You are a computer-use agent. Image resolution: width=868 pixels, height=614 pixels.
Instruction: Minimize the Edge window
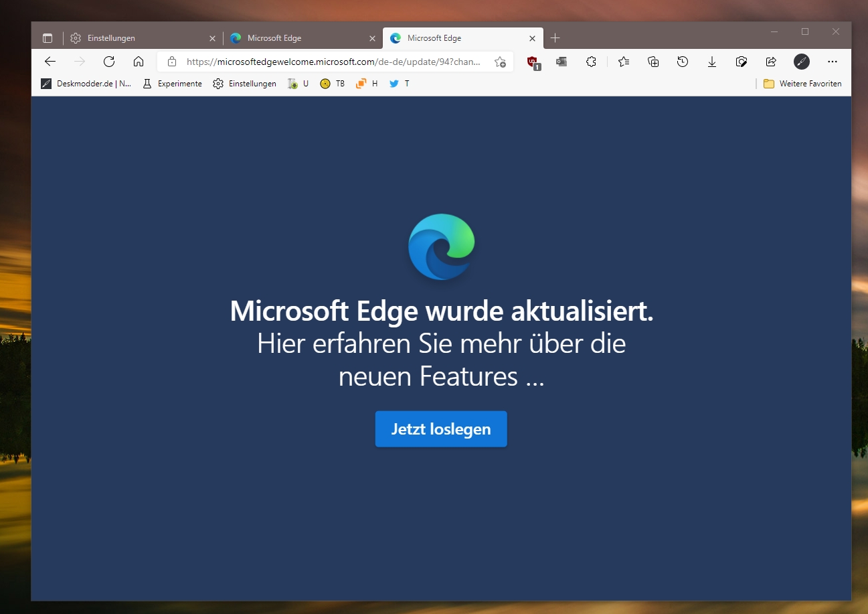pos(774,31)
